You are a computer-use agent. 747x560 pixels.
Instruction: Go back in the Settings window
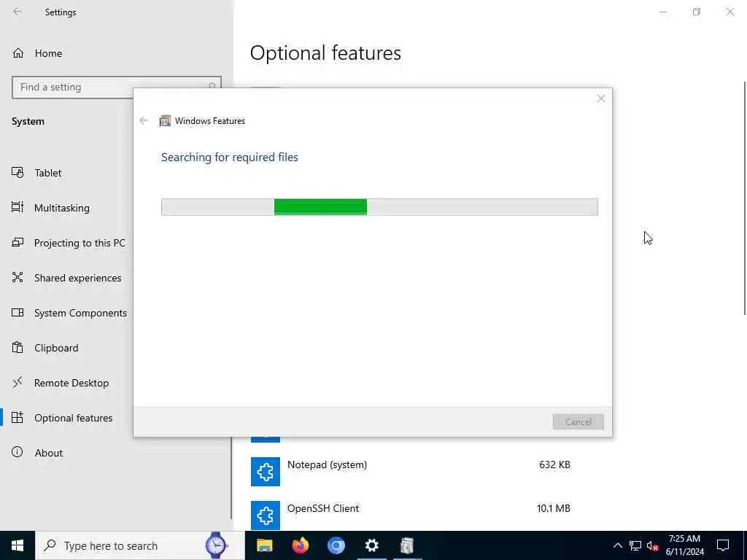tap(18, 12)
